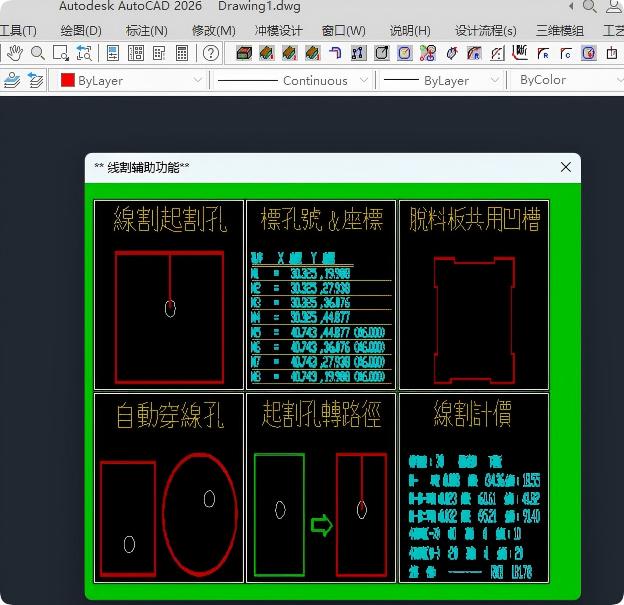The height and width of the screenshot is (605, 624).
Task: Open the 设计流程(s) menu
Action: tap(486, 31)
